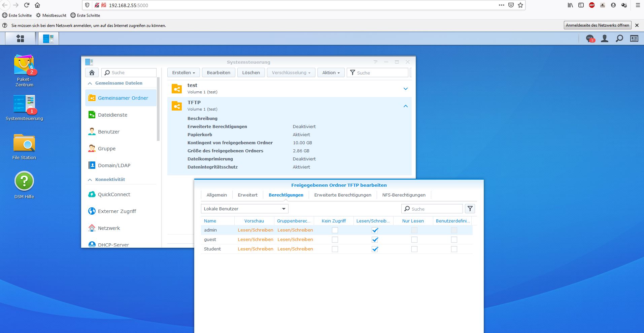This screenshot has width=644, height=333.
Task: Click the permissions filter funnel icon
Action: pyautogui.click(x=470, y=209)
